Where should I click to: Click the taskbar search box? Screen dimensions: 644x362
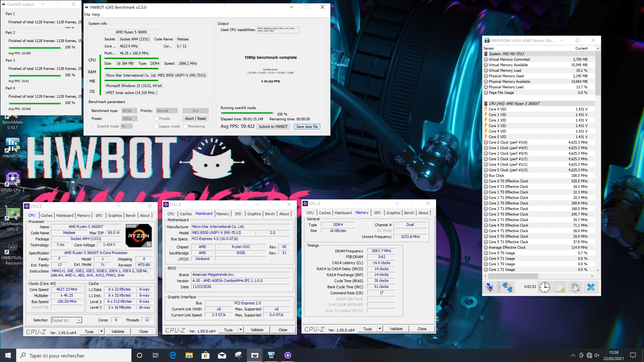[x=74, y=355]
